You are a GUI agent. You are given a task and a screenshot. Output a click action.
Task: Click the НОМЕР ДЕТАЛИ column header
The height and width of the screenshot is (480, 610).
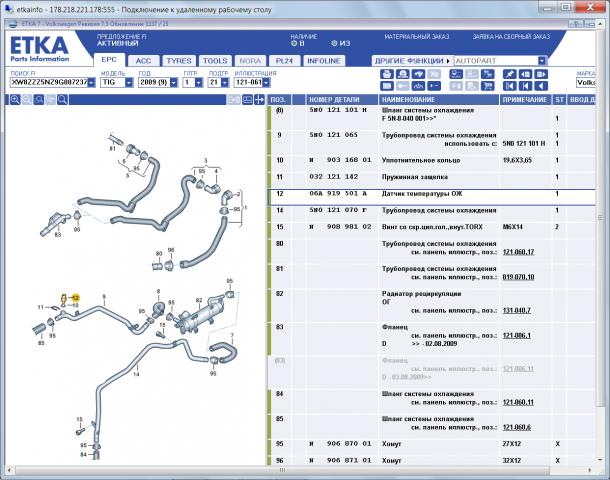click(x=342, y=100)
